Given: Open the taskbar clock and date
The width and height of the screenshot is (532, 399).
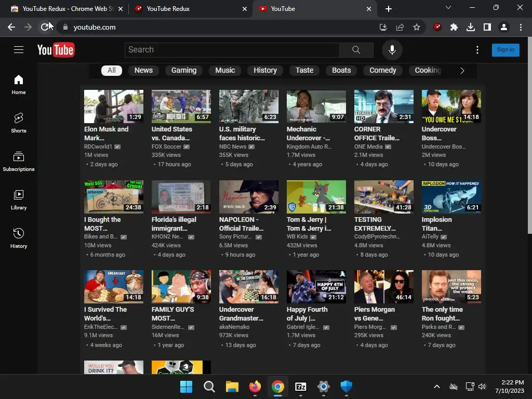Looking at the screenshot, I should coord(510,387).
